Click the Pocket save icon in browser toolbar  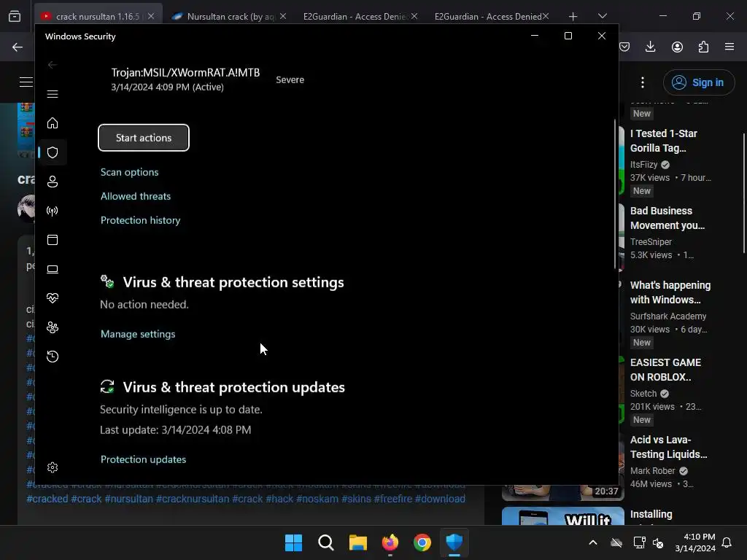624,47
